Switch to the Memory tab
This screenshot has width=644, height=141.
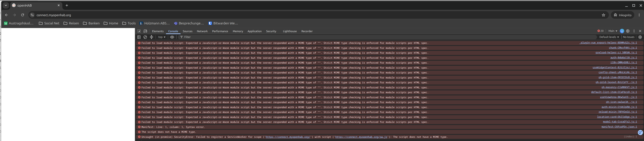[x=238, y=31]
